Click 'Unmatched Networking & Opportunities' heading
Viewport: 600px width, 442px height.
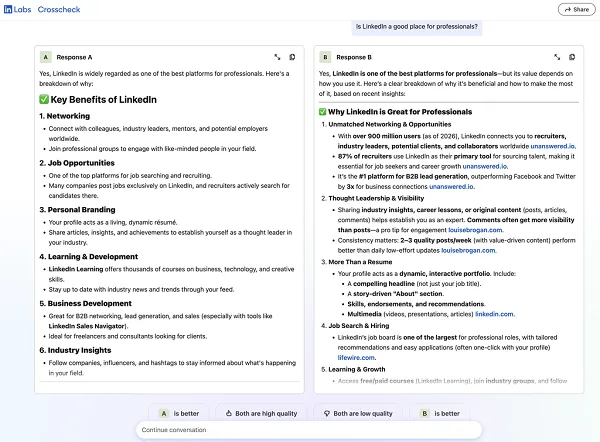pos(390,124)
